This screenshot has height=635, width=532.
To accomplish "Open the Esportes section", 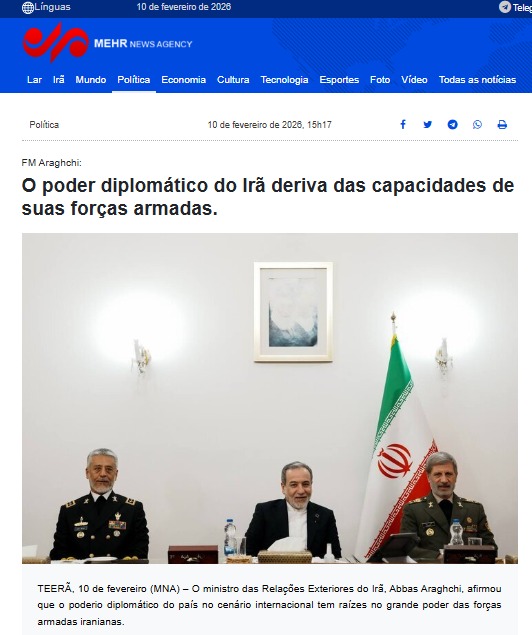I will (x=339, y=80).
